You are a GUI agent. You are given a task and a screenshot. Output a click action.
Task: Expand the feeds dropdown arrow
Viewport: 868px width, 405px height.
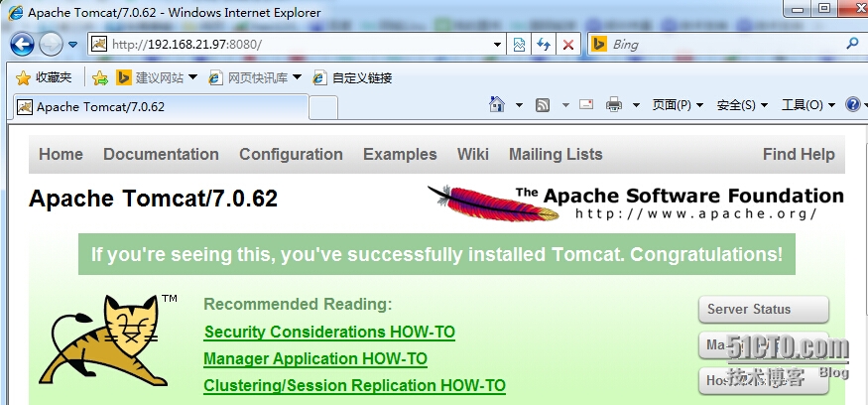tap(565, 104)
